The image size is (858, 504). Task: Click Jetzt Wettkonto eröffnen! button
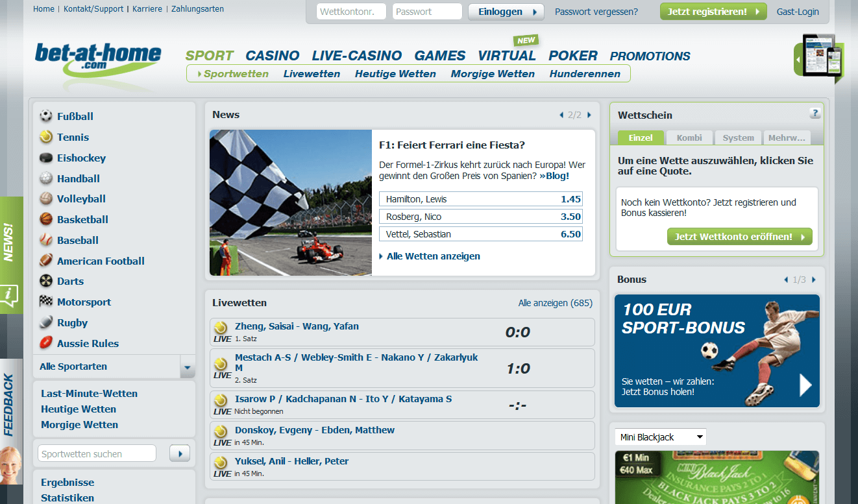coord(740,237)
